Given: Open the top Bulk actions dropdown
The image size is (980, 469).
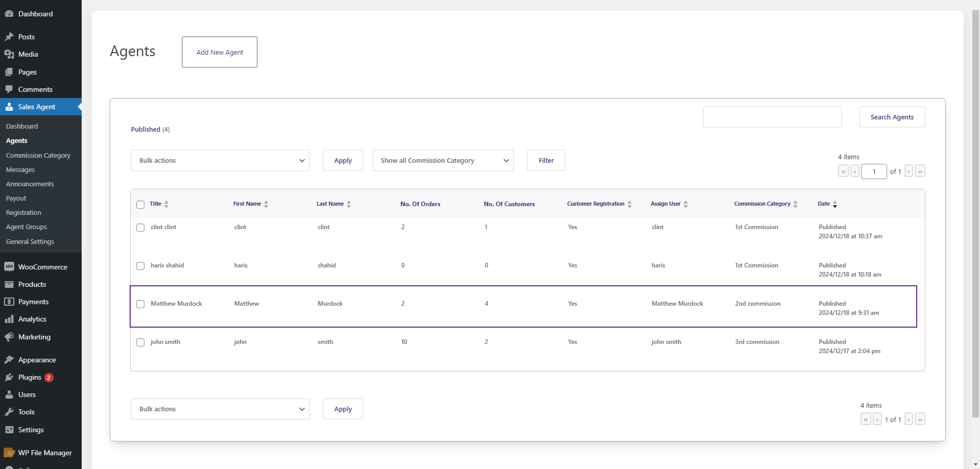Looking at the screenshot, I should [x=220, y=160].
